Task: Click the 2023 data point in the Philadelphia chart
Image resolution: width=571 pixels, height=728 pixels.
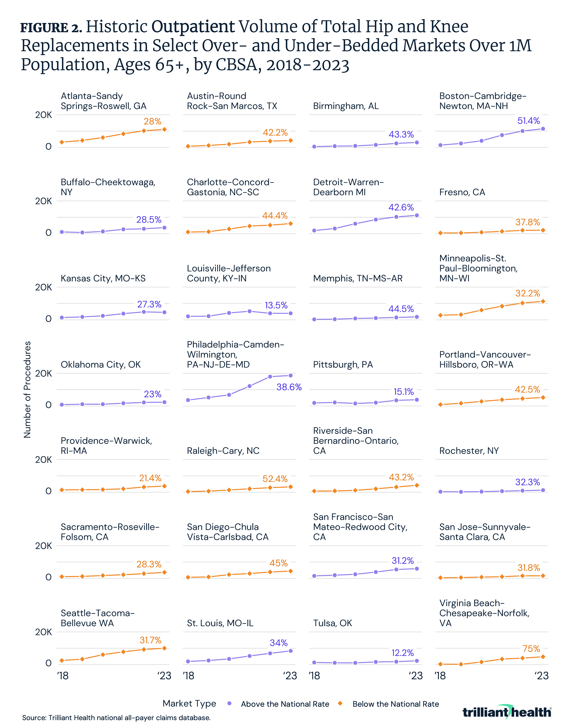Action: tap(291, 375)
